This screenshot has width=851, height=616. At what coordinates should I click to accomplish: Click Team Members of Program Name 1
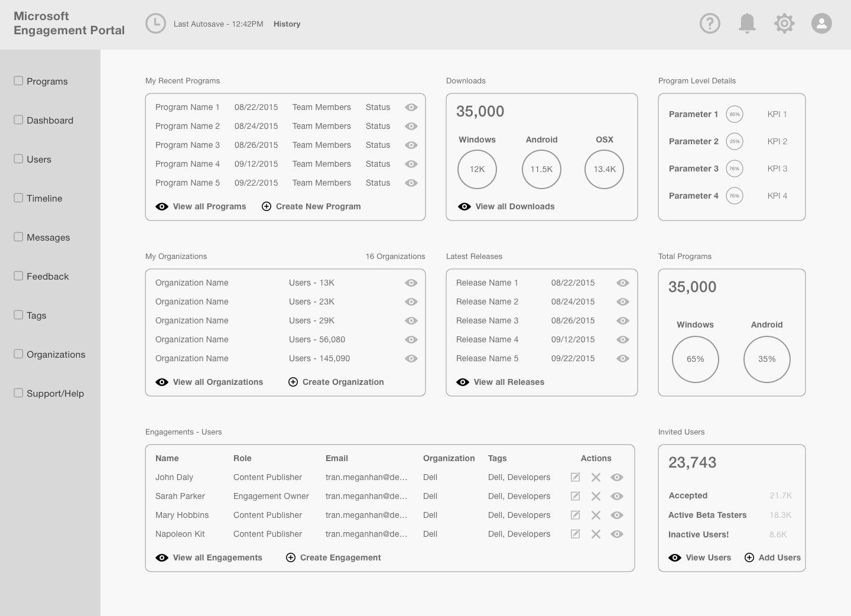(x=321, y=107)
